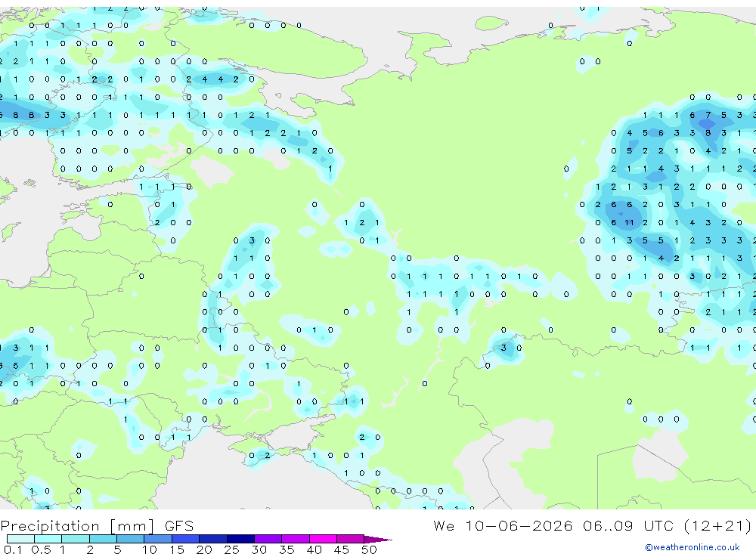This screenshot has width=756, height=554.
Task: Click the '40' legend value
Action: (314, 549)
